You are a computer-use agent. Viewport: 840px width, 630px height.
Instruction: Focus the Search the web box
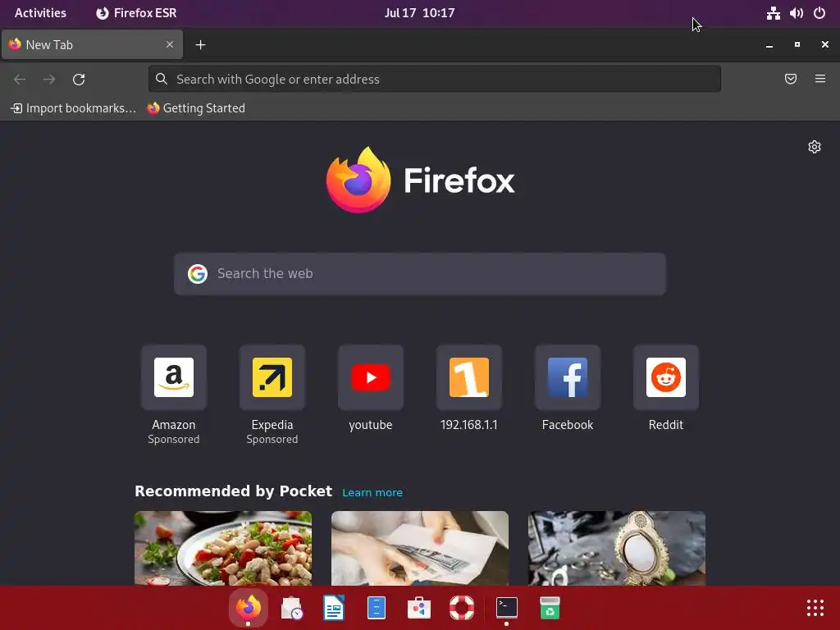point(420,274)
